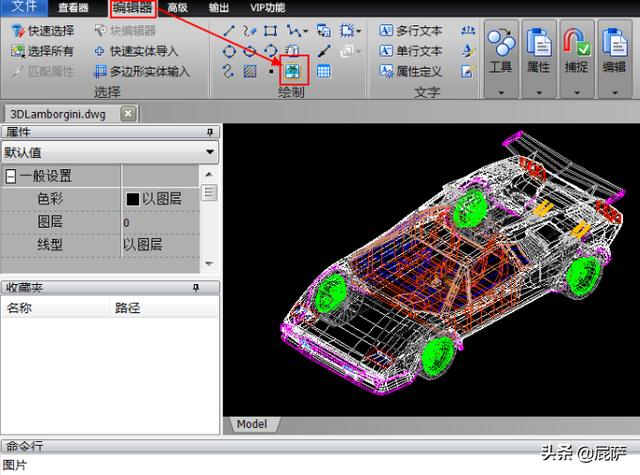Open the File (文件) menu
This screenshot has height=475, width=640.
24,7
